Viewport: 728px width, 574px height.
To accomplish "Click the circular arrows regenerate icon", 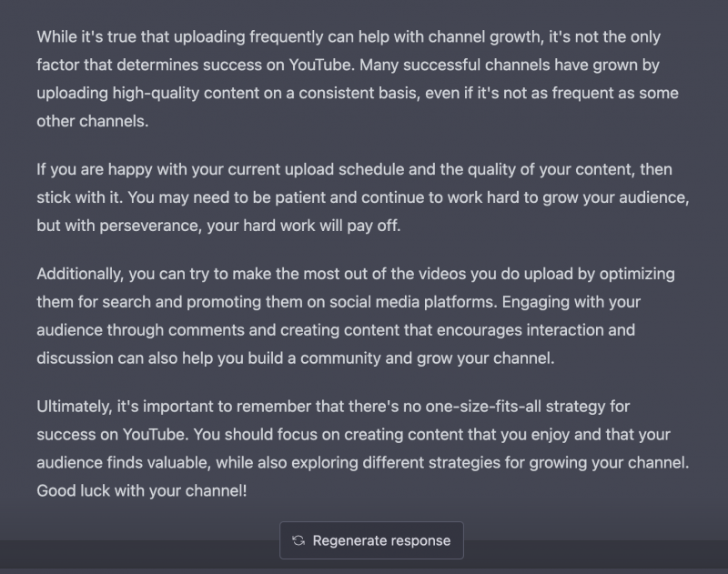I will click(x=298, y=540).
